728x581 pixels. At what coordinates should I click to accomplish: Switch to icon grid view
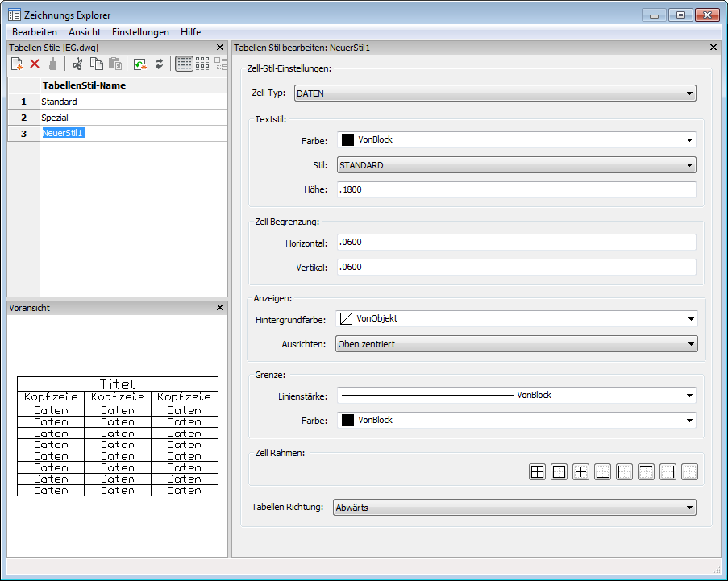click(202, 64)
